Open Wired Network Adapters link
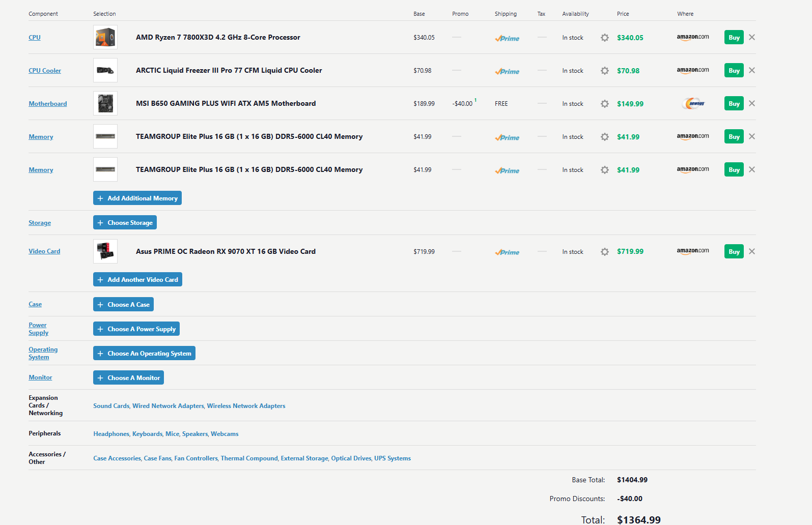This screenshot has width=812, height=525. [168, 406]
